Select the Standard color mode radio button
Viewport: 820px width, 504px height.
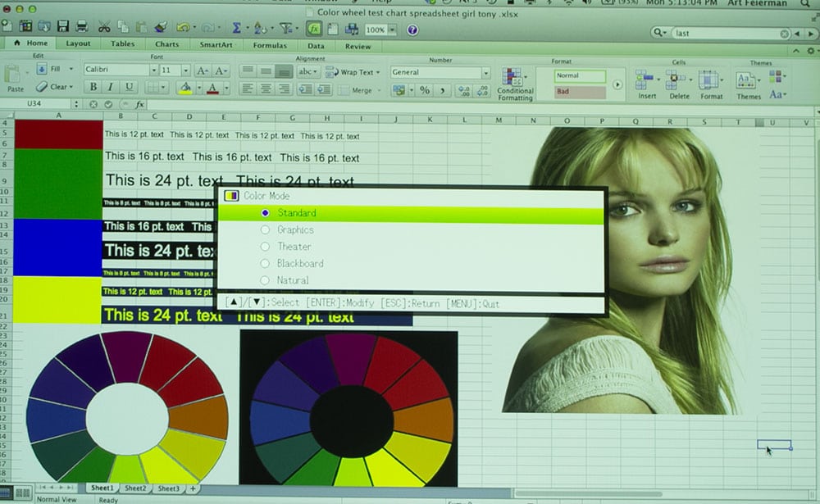click(x=265, y=213)
